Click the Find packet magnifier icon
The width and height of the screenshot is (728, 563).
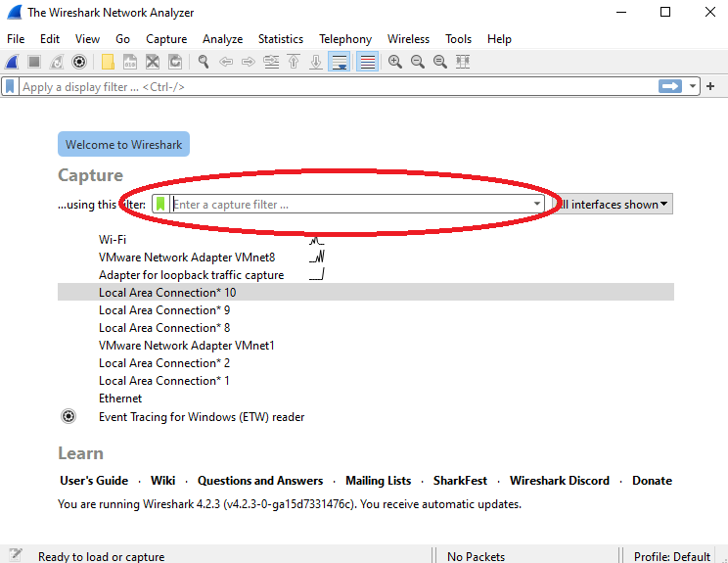pyautogui.click(x=204, y=62)
